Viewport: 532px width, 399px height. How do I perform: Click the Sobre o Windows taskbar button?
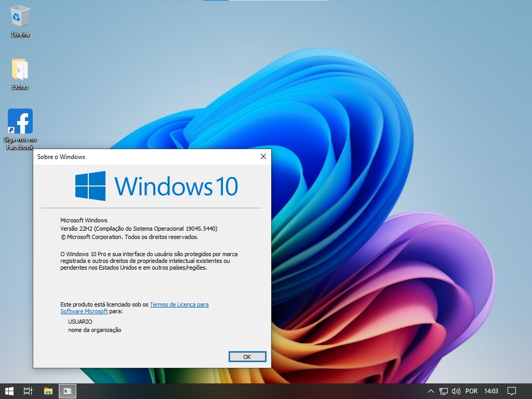pyautogui.click(x=68, y=391)
